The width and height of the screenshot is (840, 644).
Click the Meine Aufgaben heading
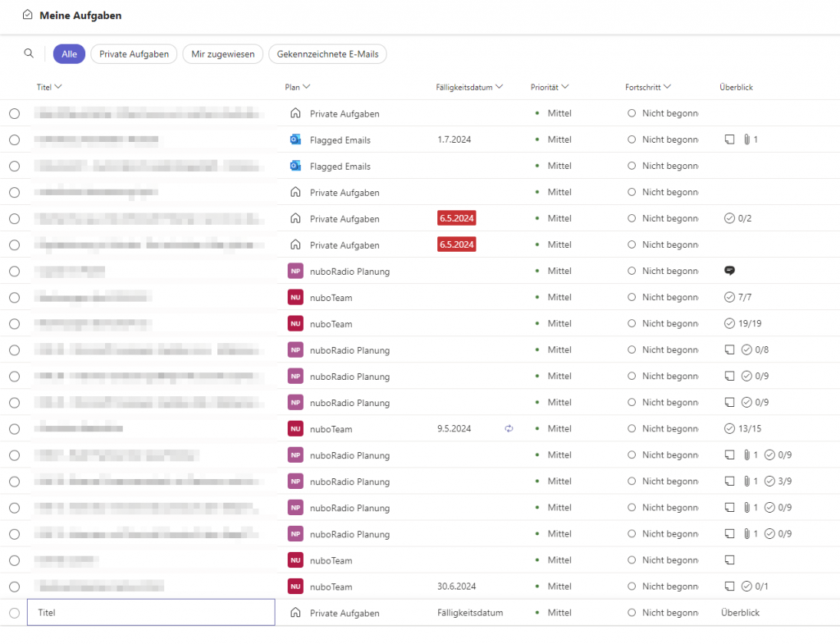coord(80,16)
